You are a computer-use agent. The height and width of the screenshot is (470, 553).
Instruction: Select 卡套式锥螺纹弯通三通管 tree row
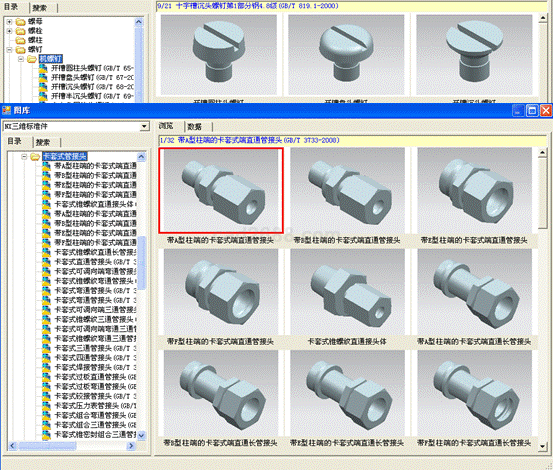pos(95,338)
